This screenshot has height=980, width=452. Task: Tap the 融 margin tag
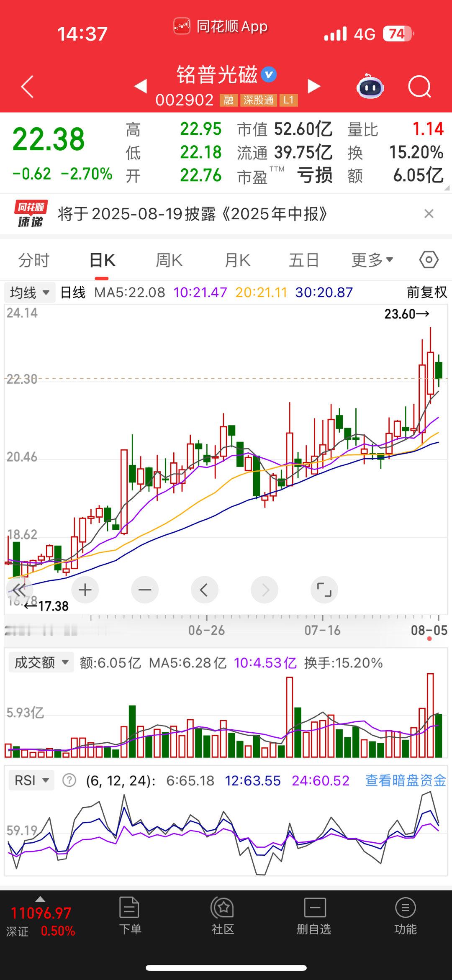[229, 100]
